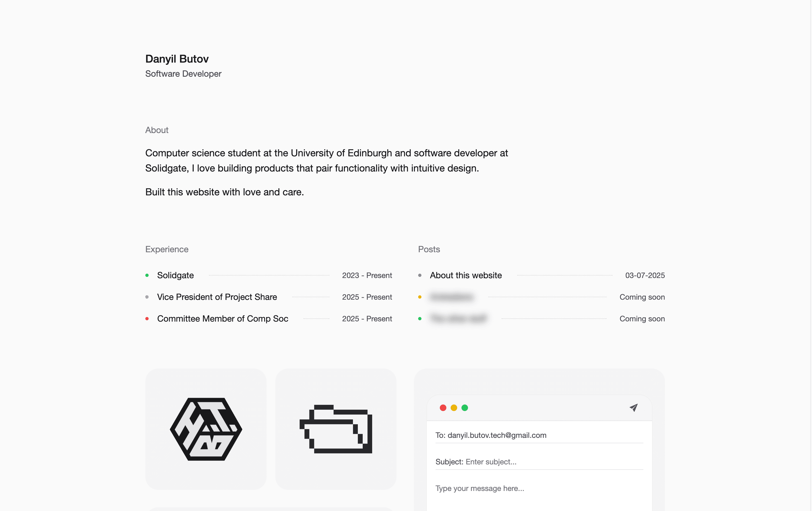The height and width of the screenshot is (511, 812).
Task: Click the yellow bullet beside blurred post
Action: coord(420,297)
